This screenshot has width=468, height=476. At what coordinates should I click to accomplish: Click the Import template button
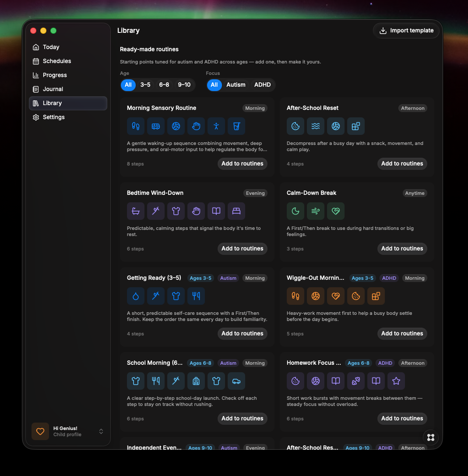click(x=406, y=30)
